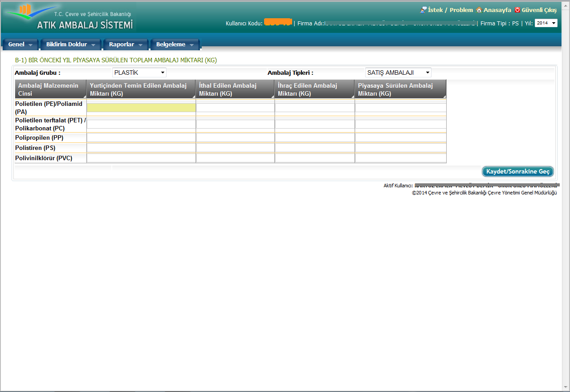
Task: Open the Yıl 2014 dropdown
Action: pos(546,23)
